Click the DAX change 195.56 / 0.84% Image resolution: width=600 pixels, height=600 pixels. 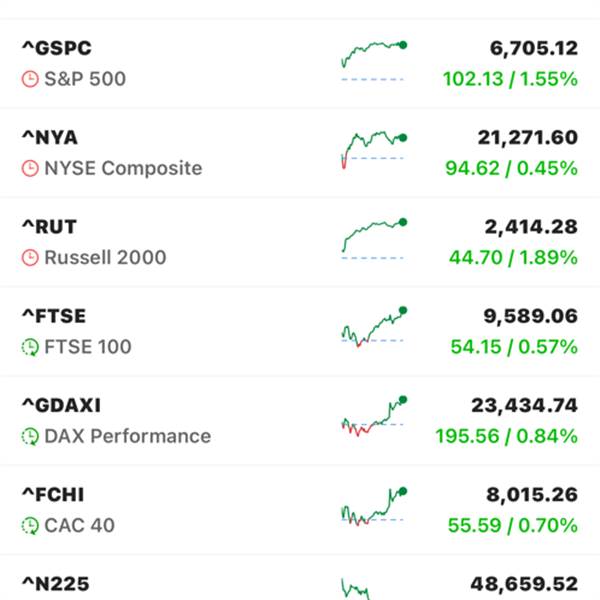[x=506, y=436]
